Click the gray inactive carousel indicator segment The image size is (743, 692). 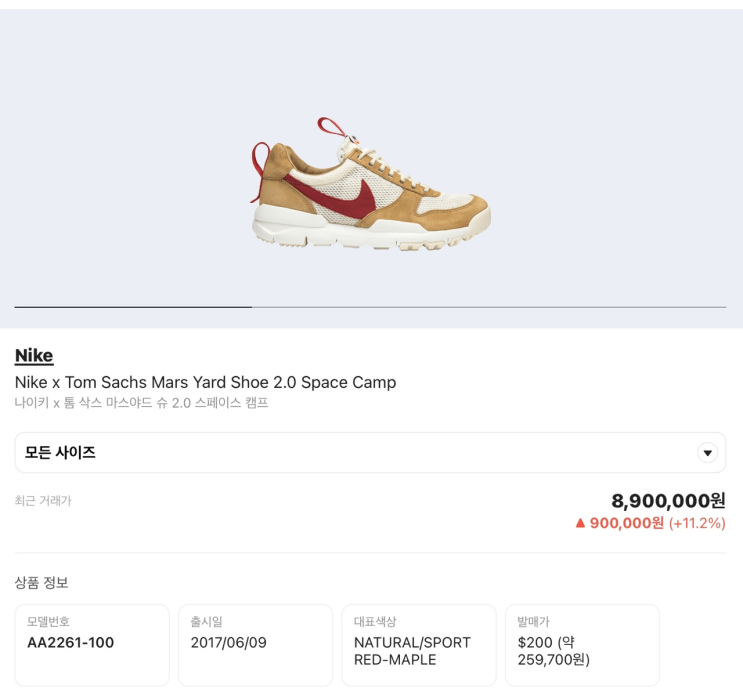pyautogui.click(x=489, y=307)
